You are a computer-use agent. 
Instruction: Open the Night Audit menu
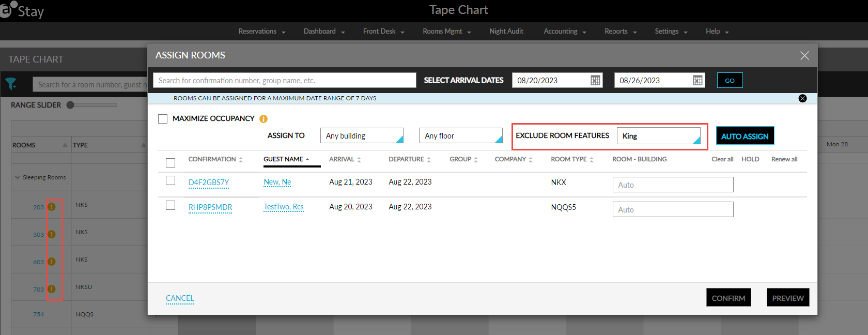[x=506, y=32]
